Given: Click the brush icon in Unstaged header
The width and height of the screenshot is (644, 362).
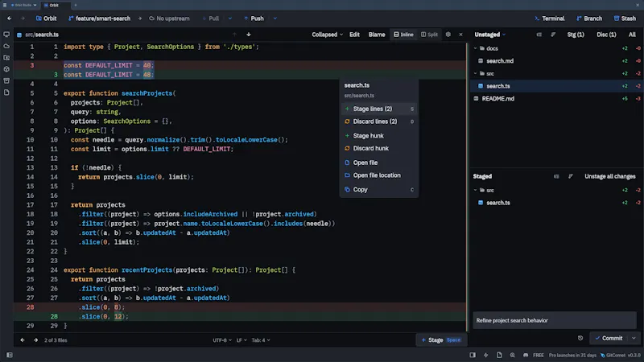Looking at the screenshot, I should (x=553, y=35).
